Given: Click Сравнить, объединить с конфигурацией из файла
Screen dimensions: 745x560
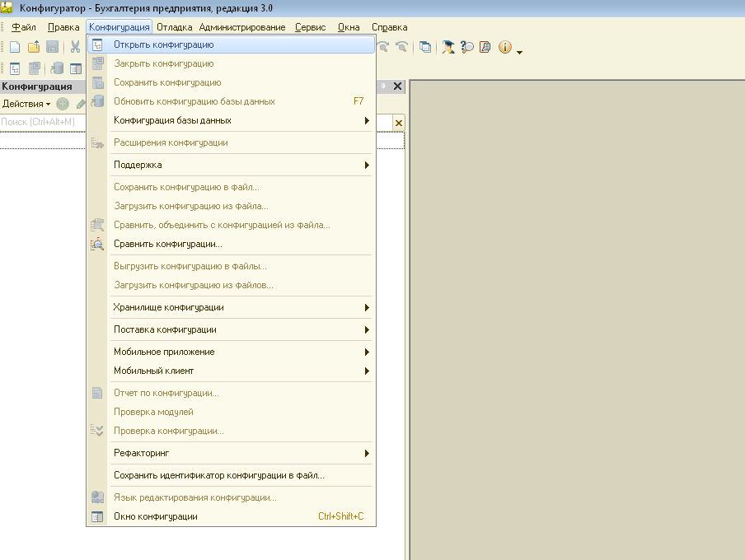Looking at the screenshot, I should pyautogui.click(x=231, y=225).
